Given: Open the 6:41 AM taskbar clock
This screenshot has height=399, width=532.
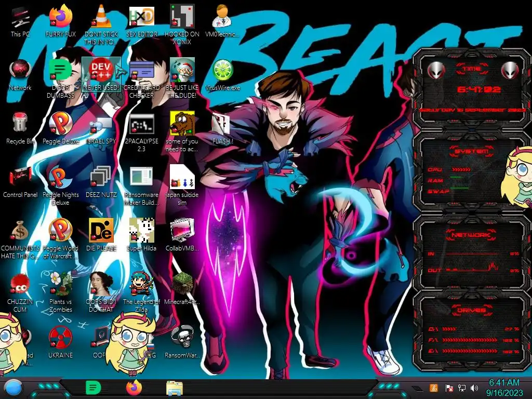Looking at the screenshot, I should [504, 388].
